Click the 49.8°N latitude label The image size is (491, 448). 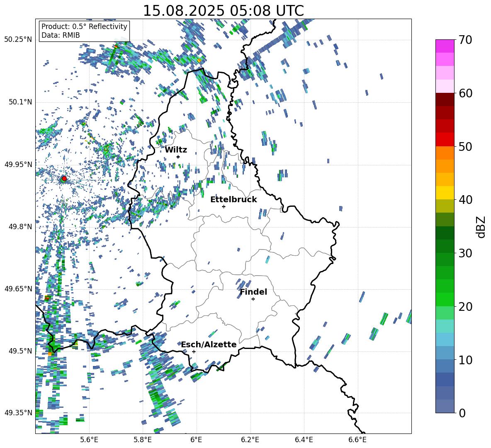pyautogui.click(x=21, y=227)
